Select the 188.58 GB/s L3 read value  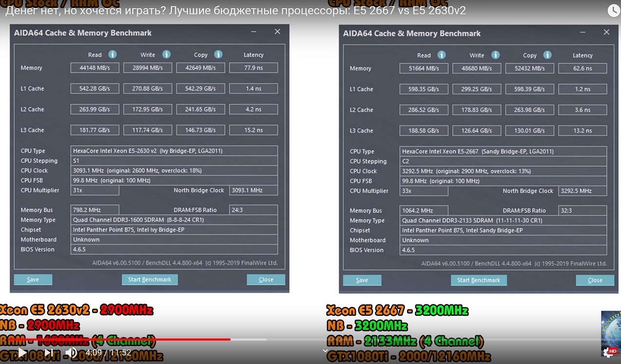pos(424,131)
